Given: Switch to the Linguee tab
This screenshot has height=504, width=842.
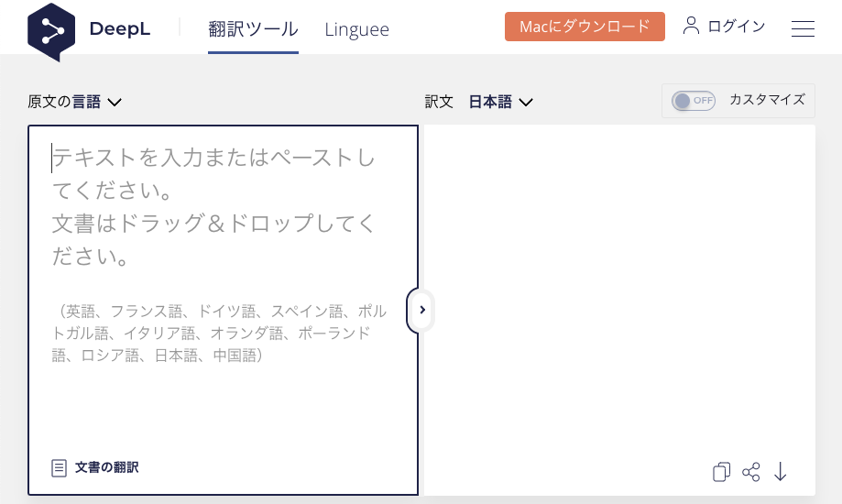Looking at the screenshot, I should [x=356, y=29].
